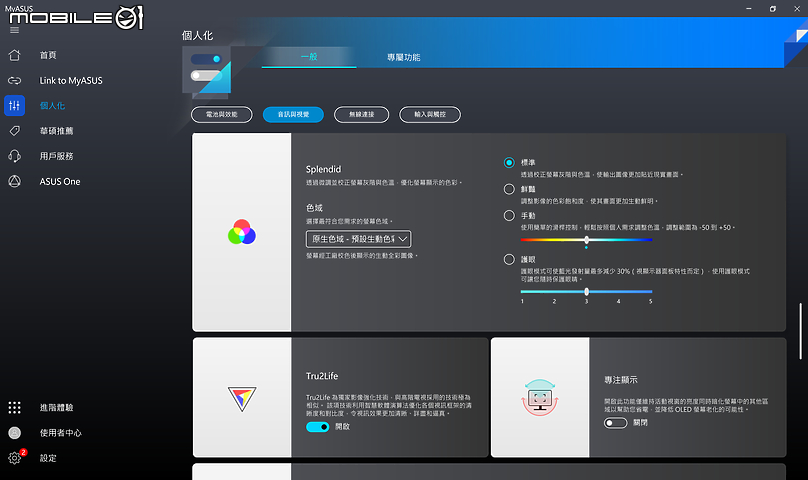808x480 pixels.
Task: Click the MyASUS Mobile01 logo
Action: click(x=75, y=18)
